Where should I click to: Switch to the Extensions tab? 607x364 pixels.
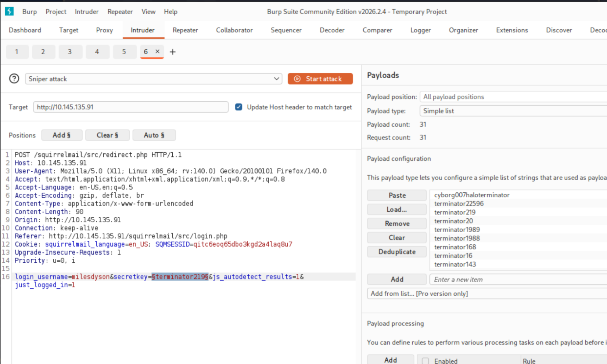(512, 30)
